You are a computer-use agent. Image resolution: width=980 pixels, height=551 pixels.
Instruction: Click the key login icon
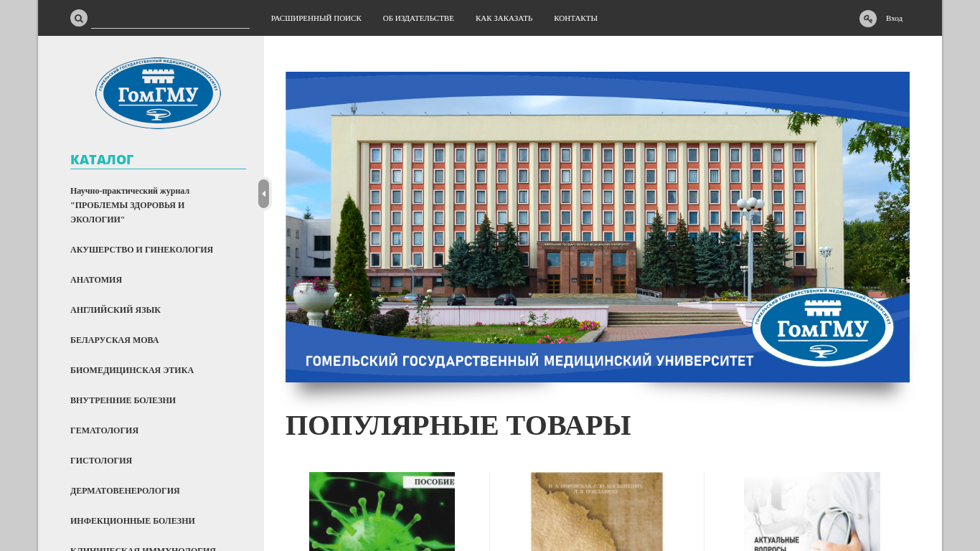868,19
